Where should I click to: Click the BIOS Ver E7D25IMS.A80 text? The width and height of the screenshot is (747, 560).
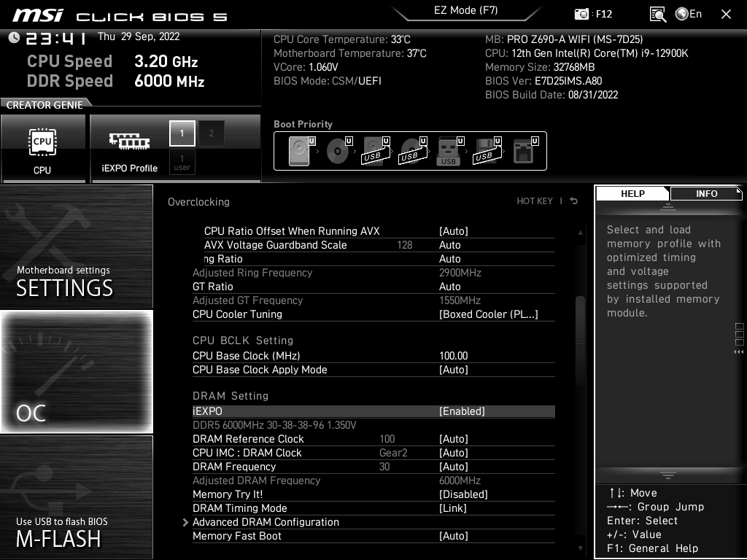click(x=543, y=81)
